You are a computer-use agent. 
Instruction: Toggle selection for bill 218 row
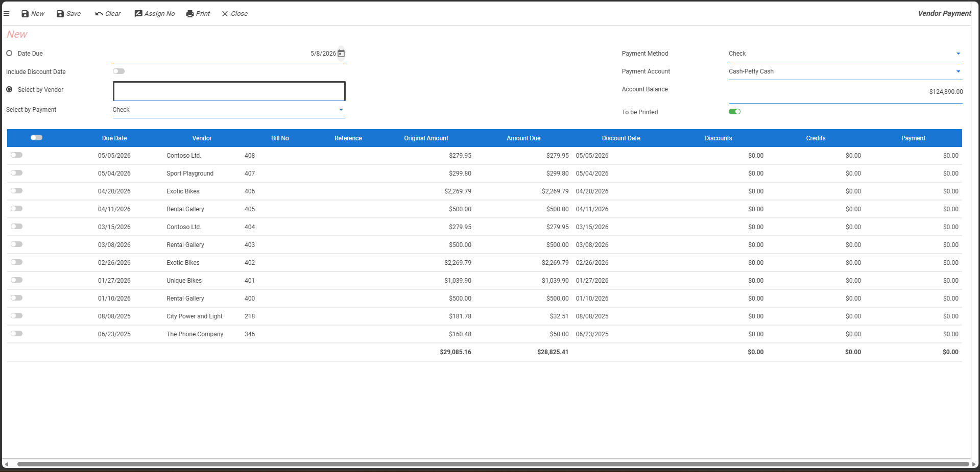pyautogui.click(x=16, y=316)
